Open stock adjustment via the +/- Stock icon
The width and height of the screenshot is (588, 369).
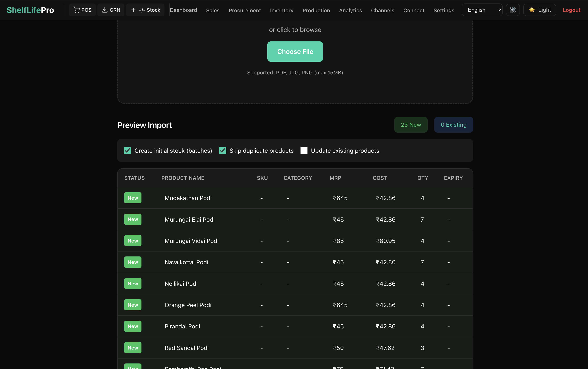133,10
